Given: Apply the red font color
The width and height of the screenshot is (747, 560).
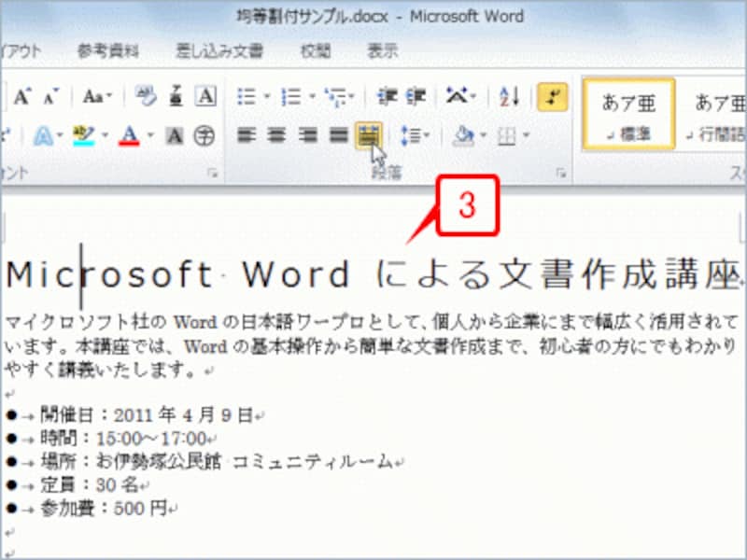Looking at the screenshot, I should (x=129, y=136).
